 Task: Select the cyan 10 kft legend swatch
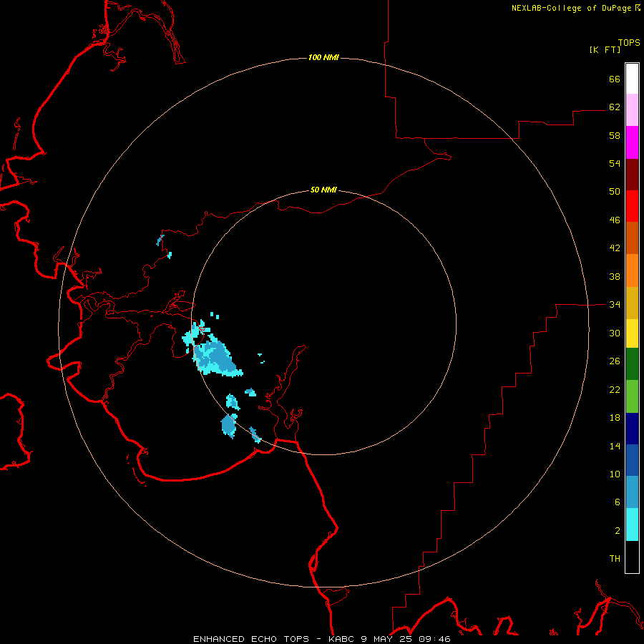click(632, 525)
